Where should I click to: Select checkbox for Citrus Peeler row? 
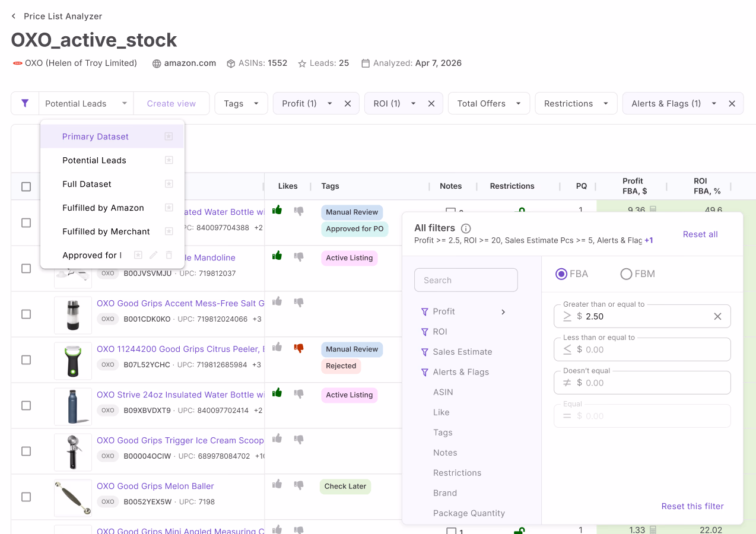pyautogui.click(x=26, y=360)
